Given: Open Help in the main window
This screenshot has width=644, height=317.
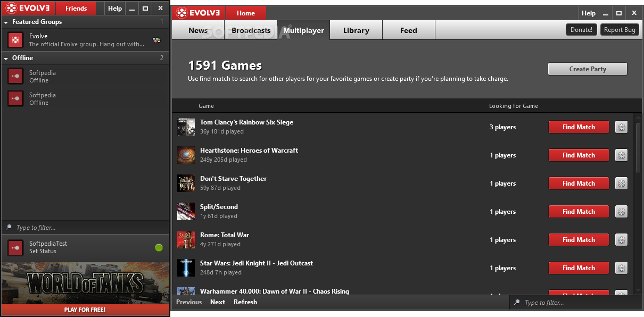Looking at the screenshot, I should point(589,13).
